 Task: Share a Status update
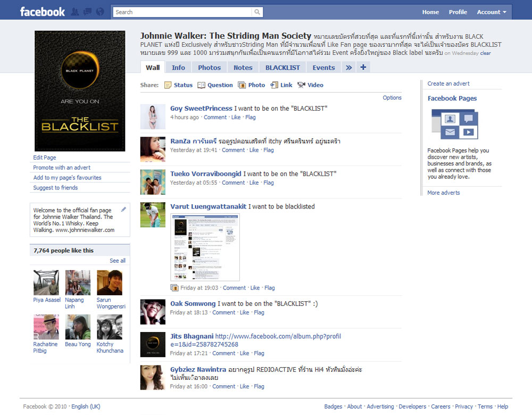coord(178,85)
